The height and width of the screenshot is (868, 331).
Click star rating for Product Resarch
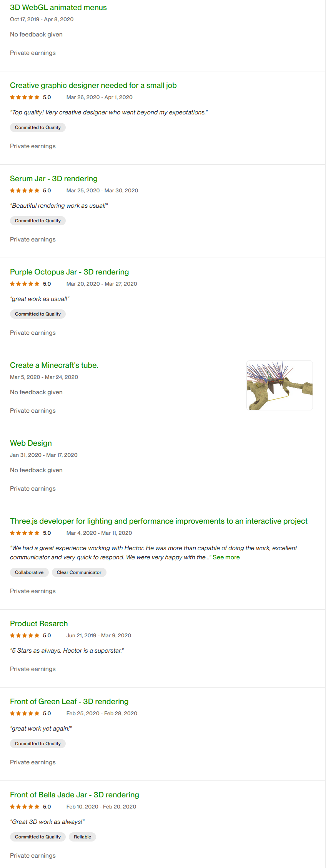point(25,636)
